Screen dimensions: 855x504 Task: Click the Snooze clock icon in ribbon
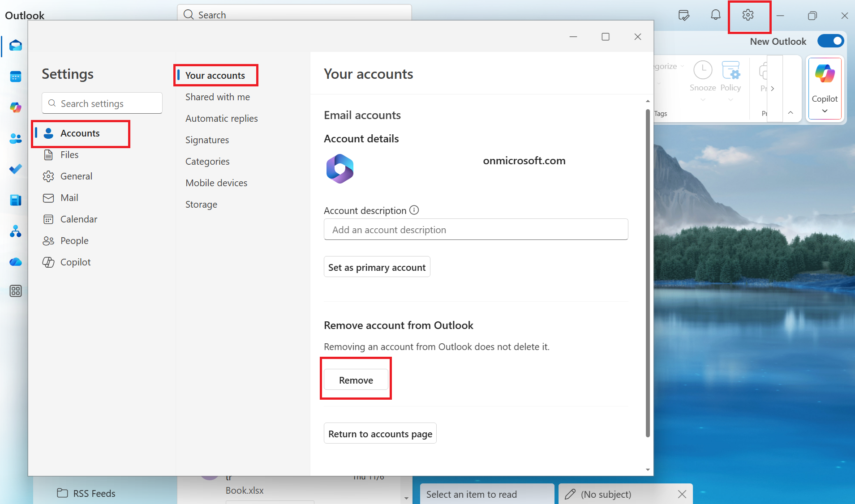coord(703,70)
